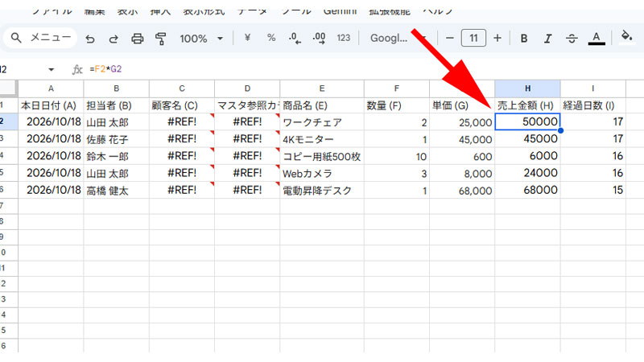Click the cell 売上金額 (H)
644x362 pixels.
[528, 105]
